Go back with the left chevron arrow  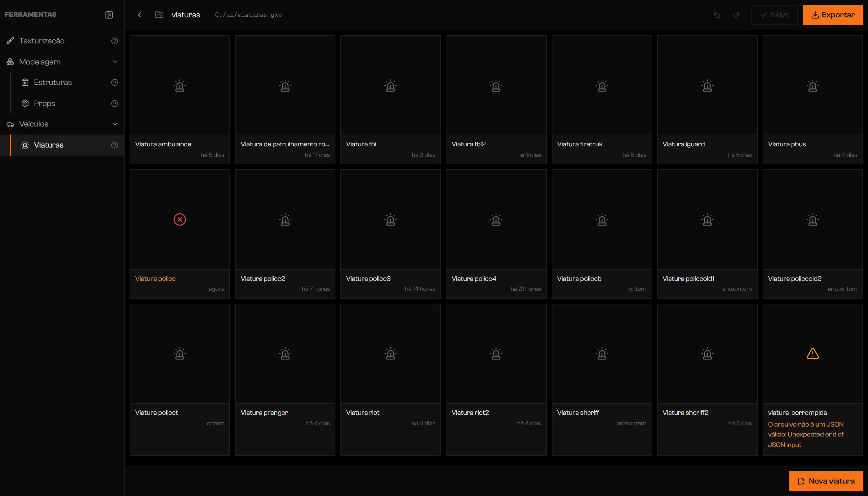139,15
